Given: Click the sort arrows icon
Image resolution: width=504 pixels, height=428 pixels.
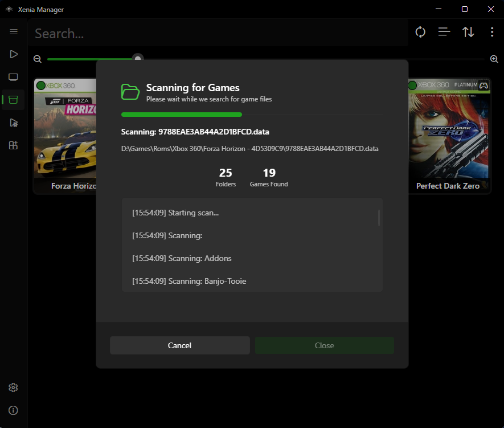Looking at the screenshot, I should point(468,32).
